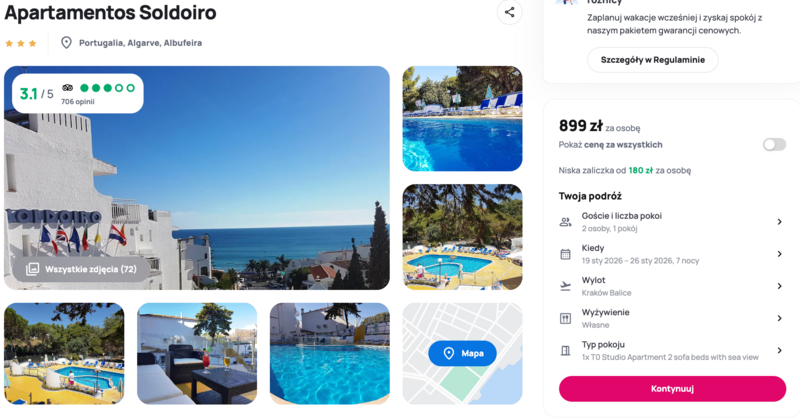Click the Kontynuuj button
The height and width of the screenshot is (419, 800).
pyautogui.click(x=672, y=389)
